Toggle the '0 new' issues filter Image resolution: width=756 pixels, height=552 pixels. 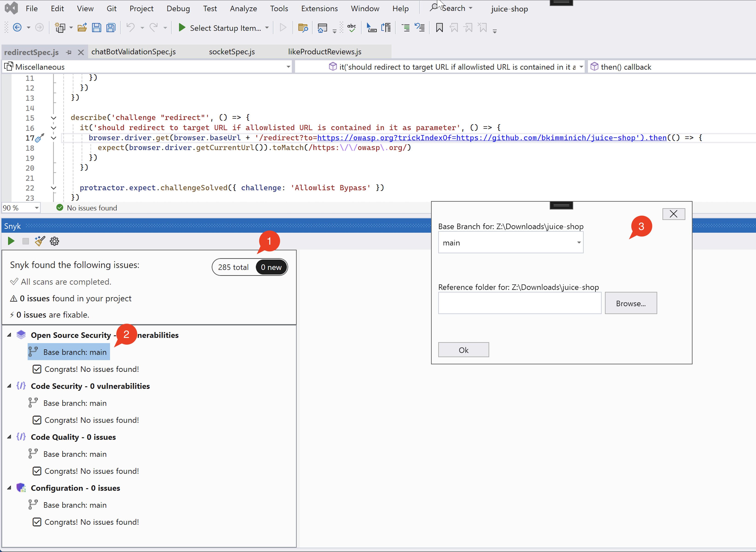pos(271,267)
